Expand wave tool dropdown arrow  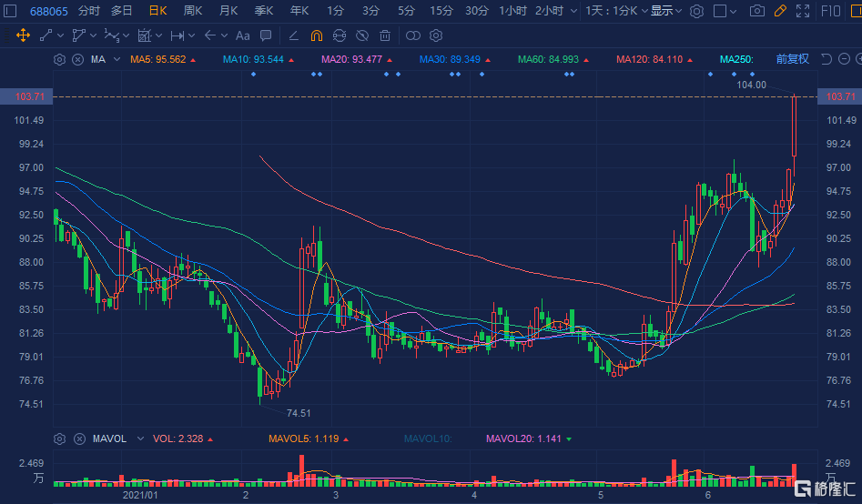pos(127,35)
